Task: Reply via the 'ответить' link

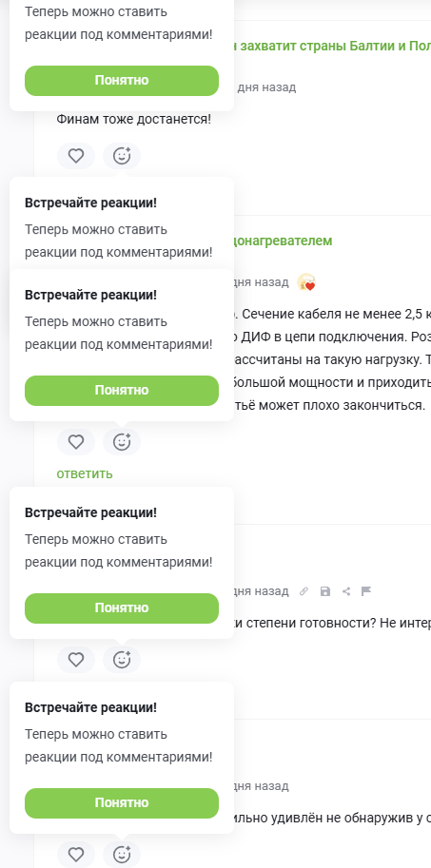Action: [85, 473]
